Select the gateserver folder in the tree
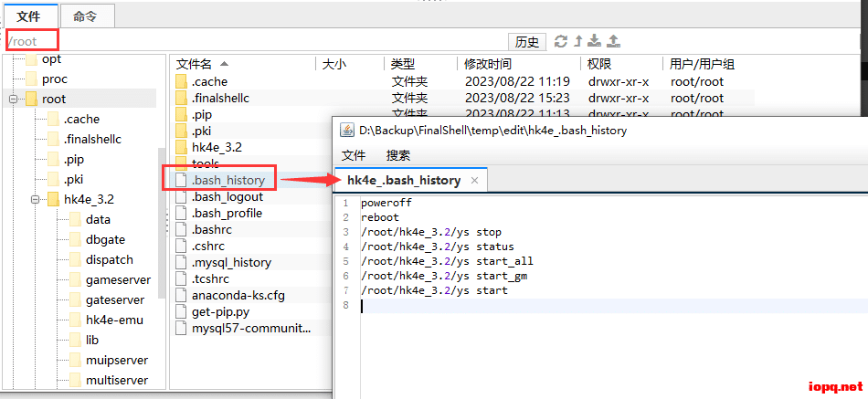This screenshot has width=868, height=399. coord(115,300)
